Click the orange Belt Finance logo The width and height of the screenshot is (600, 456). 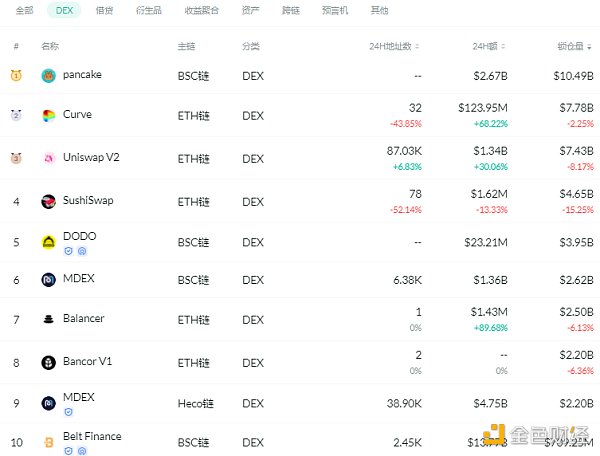[x=48, y=441]
